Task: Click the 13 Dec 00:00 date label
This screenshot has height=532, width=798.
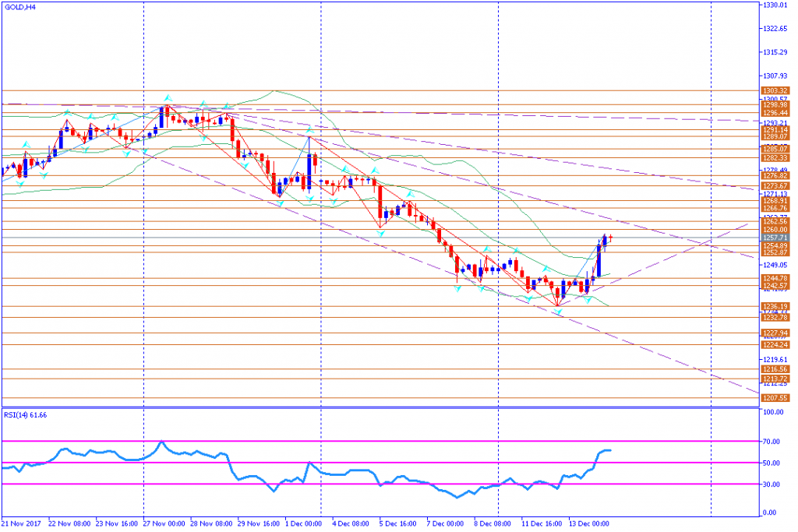Action: coord(589,524)
